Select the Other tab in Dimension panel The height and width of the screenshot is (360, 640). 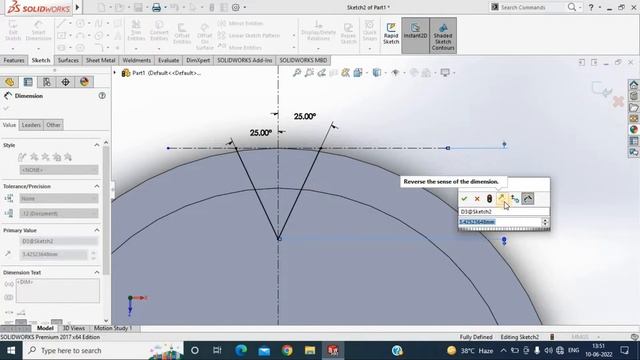[53, 125]
